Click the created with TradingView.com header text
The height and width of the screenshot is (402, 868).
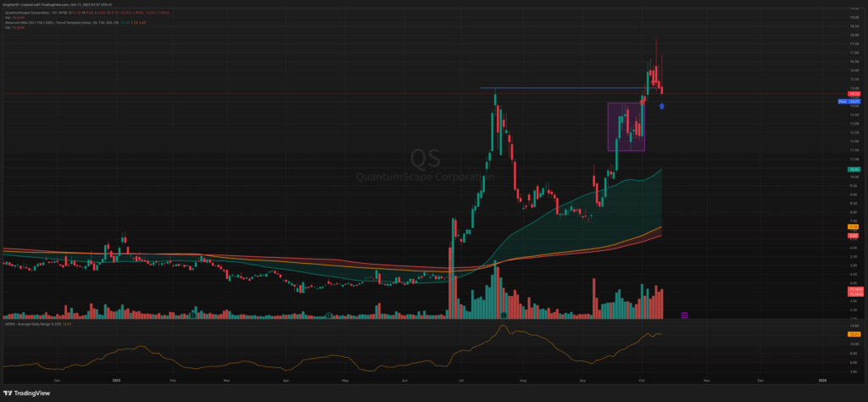point(51,3)
